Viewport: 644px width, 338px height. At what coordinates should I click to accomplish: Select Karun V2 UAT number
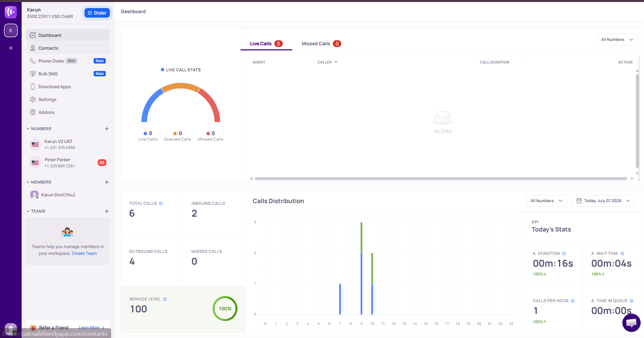point(68,144)
